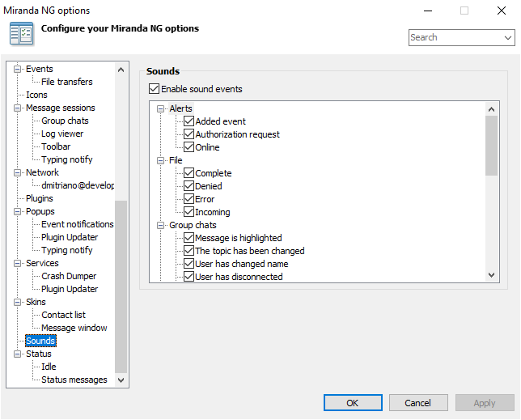The image size is (521, 420).
Task: Click the sounds list scrollbar thumb
Action: tap(491, 146)
